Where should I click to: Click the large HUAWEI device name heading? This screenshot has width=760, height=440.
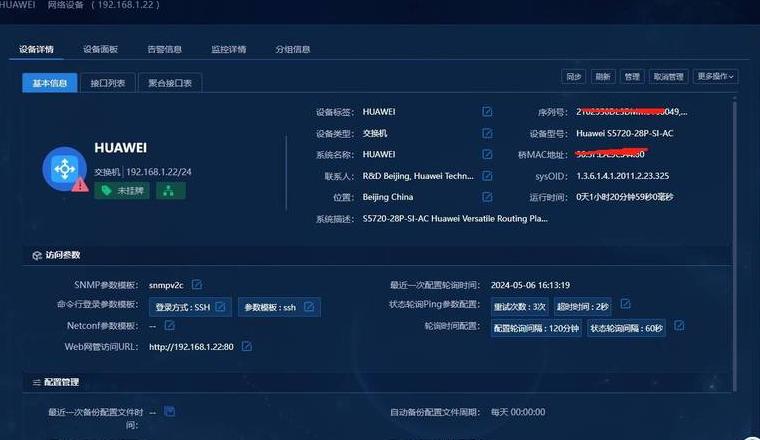[x=120, y=148]
